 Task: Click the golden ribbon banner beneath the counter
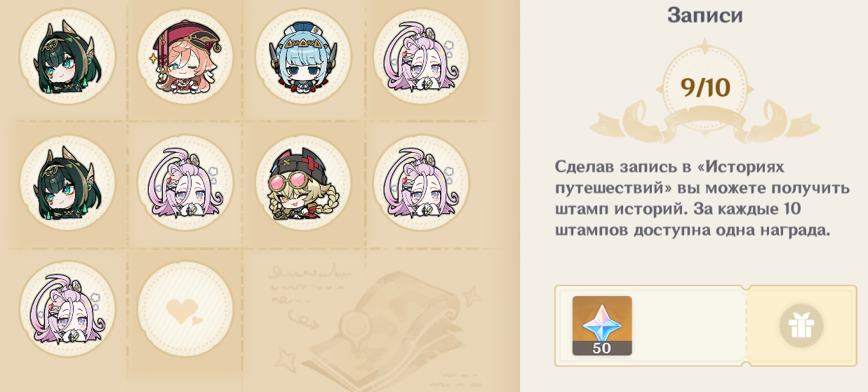coord(705,122)
